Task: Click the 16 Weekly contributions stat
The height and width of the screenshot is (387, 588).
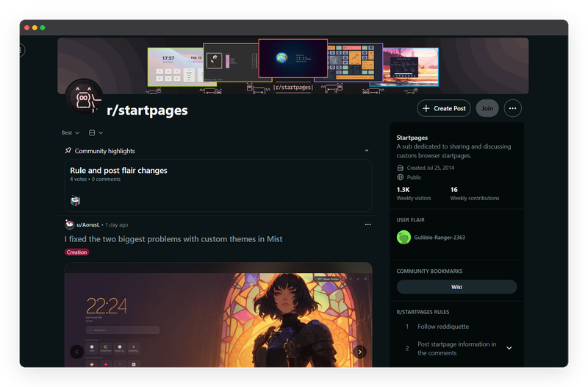Action: click(x=475, y=193)
